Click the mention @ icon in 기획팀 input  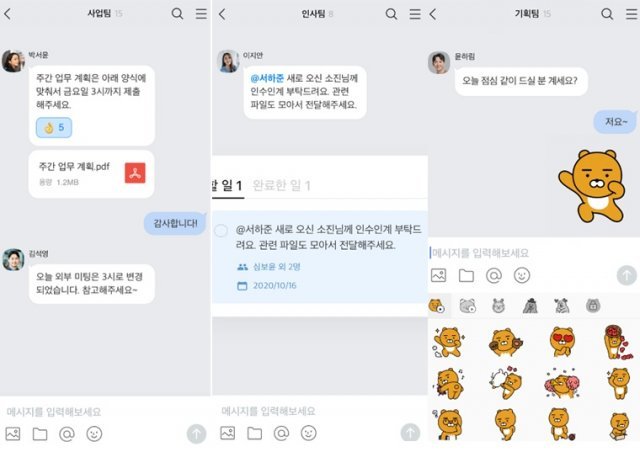click(493, 276)
